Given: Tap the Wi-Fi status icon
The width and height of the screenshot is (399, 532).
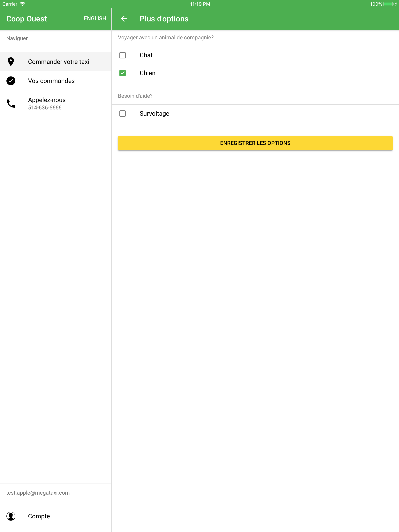Looking at the screenshot, I should (x=22, y=4).
